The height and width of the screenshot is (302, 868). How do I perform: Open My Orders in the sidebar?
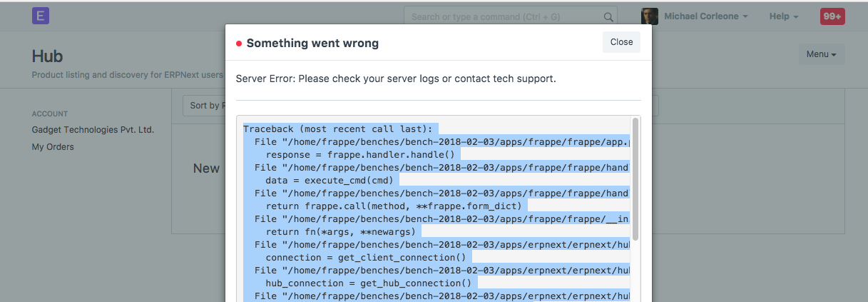click(x=53, y=147)
